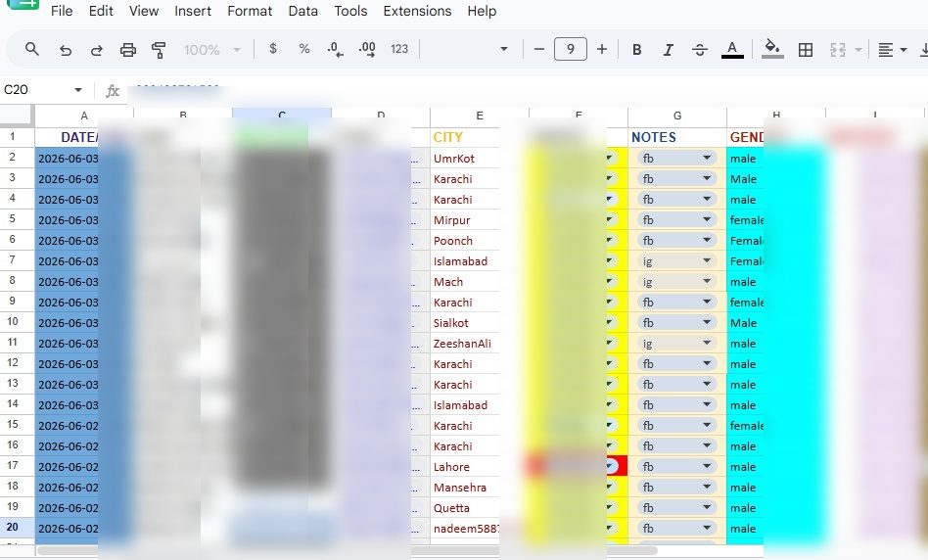The width and height of the screenshot is (928, 560).
Task: Format as currency with dollar icon
Action: 273,49
